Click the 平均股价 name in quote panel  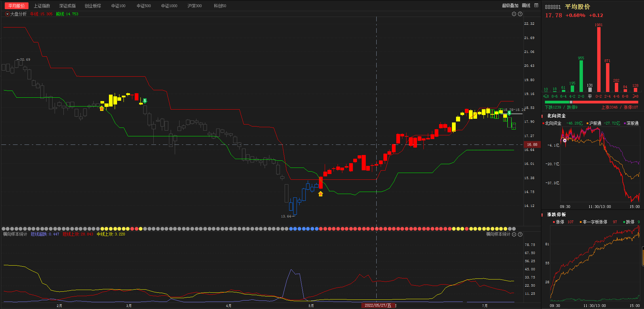[x=577, y=7]
